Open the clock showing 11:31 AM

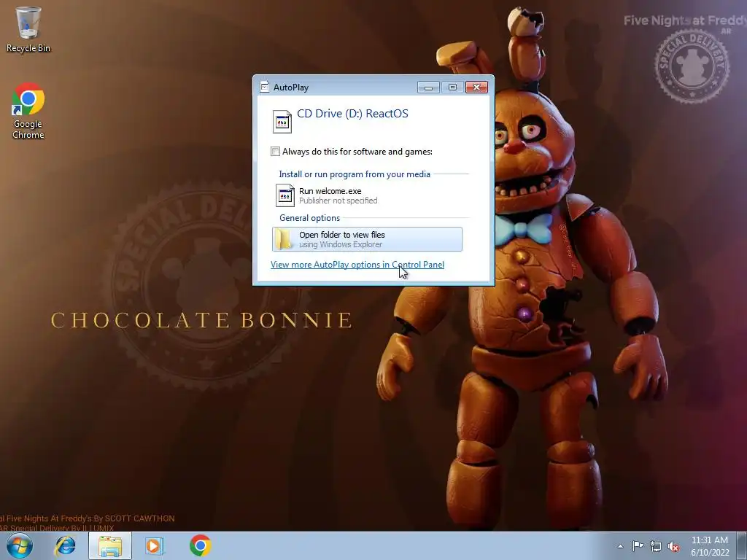710,546
